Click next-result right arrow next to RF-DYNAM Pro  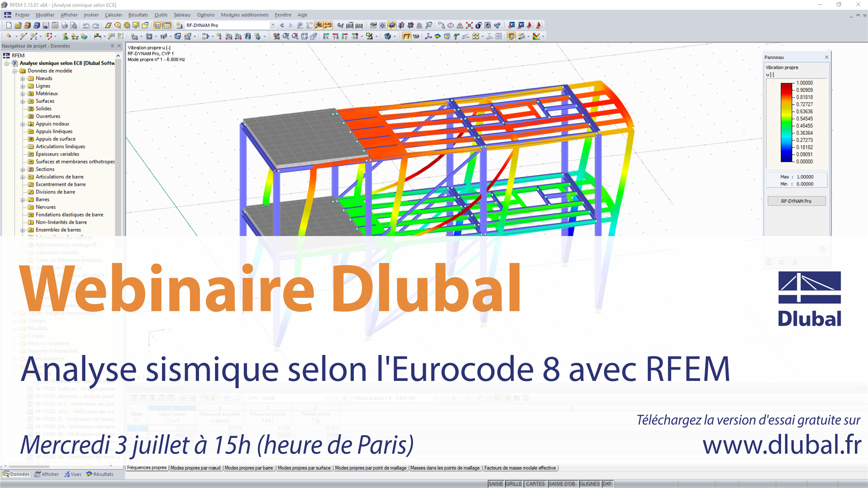point(291,25)
